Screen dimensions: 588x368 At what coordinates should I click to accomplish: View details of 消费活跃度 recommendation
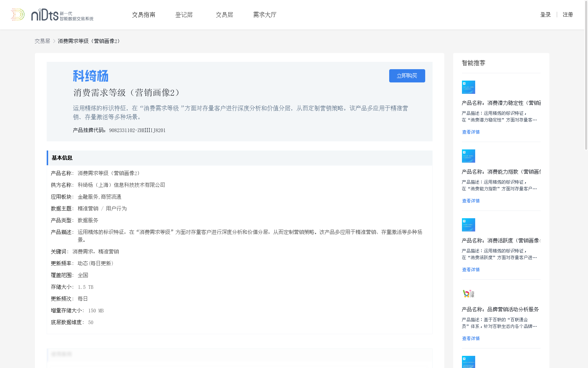tap(471, 270)
